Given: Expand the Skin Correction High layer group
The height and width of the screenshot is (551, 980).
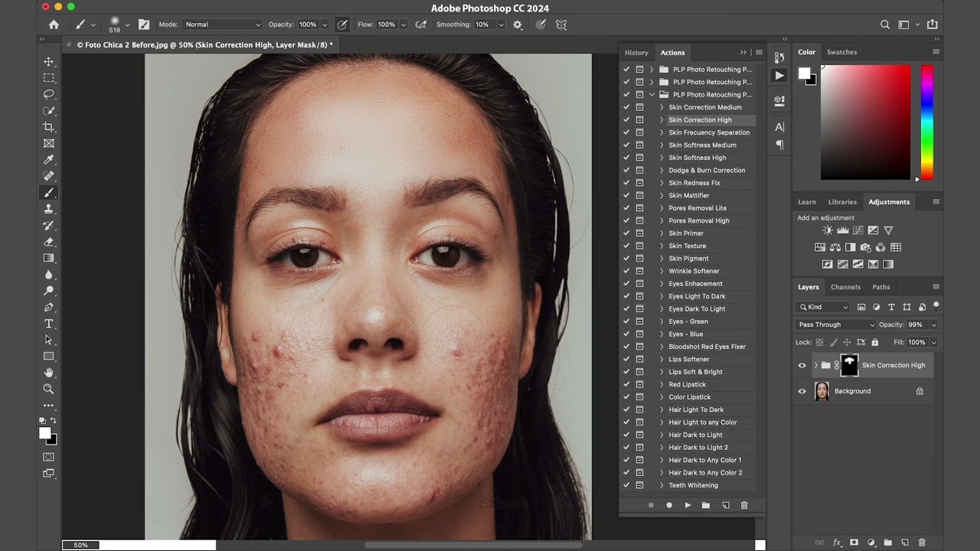Looking at the screenshot, I should [x=815, y=366].
